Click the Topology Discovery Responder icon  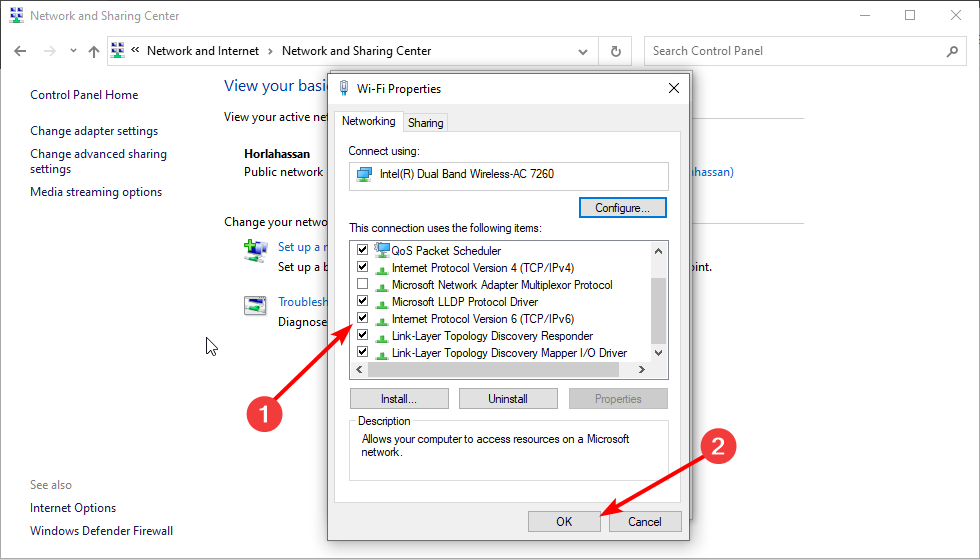coord(381,337)
